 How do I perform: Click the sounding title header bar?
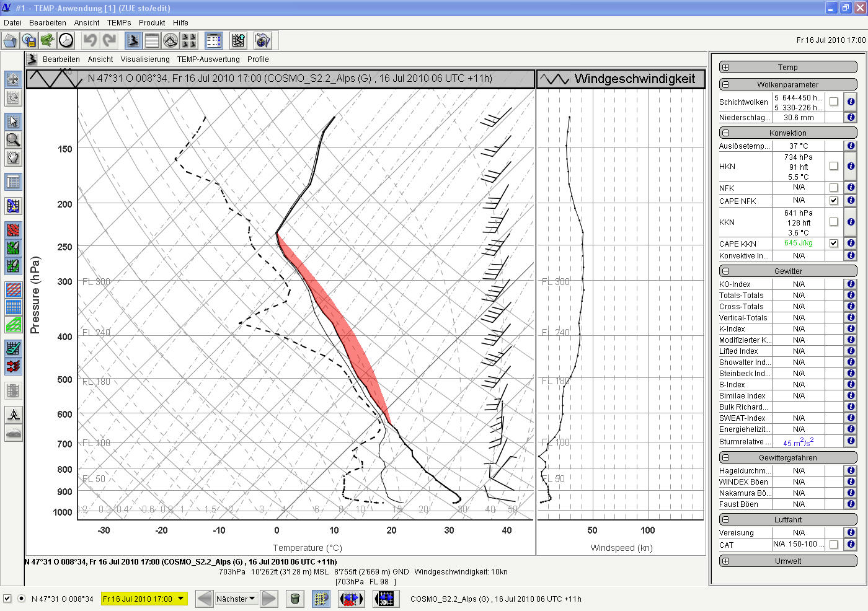click(x=280, y=79)
